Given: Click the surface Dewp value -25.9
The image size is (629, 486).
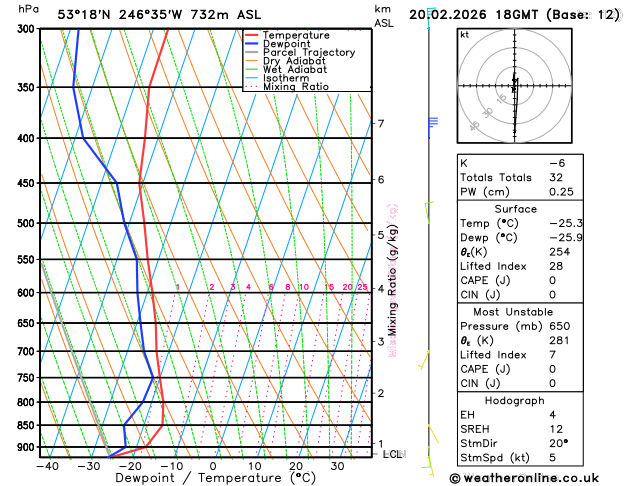Looking at the screenshot, I should tap(566, 238).
